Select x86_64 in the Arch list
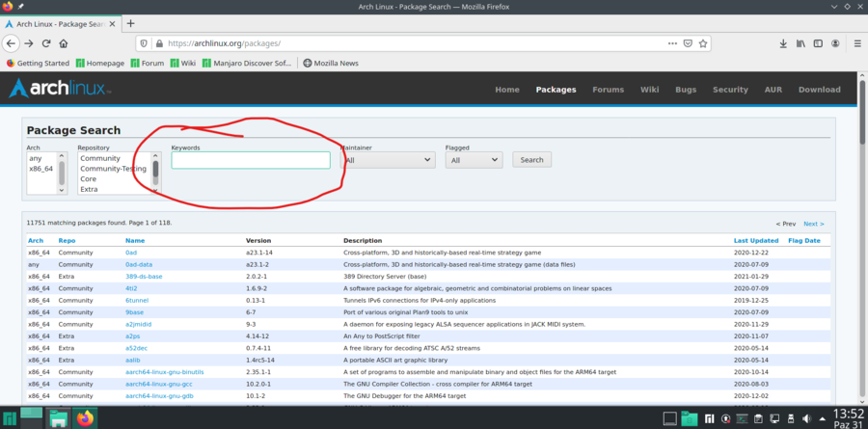This screenshot has height=429, width=868. pyautogui.click(x=41, y=169)
